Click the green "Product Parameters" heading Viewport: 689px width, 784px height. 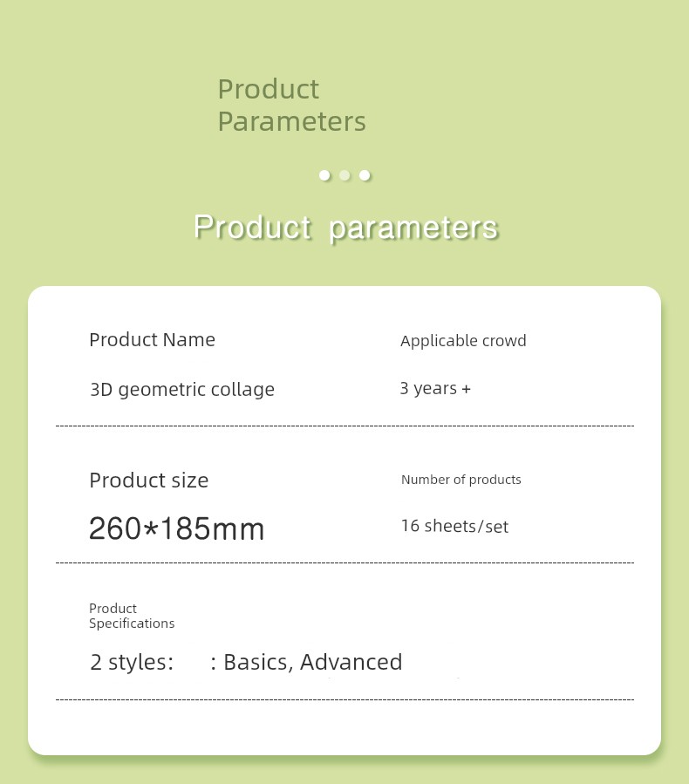(291, 105)
